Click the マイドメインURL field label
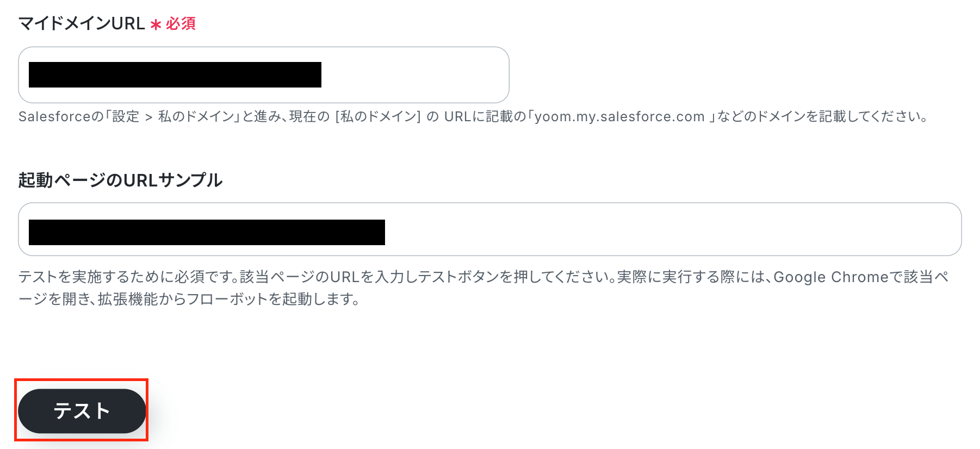Screen dimensions: 980x449 tap(82, 24)
